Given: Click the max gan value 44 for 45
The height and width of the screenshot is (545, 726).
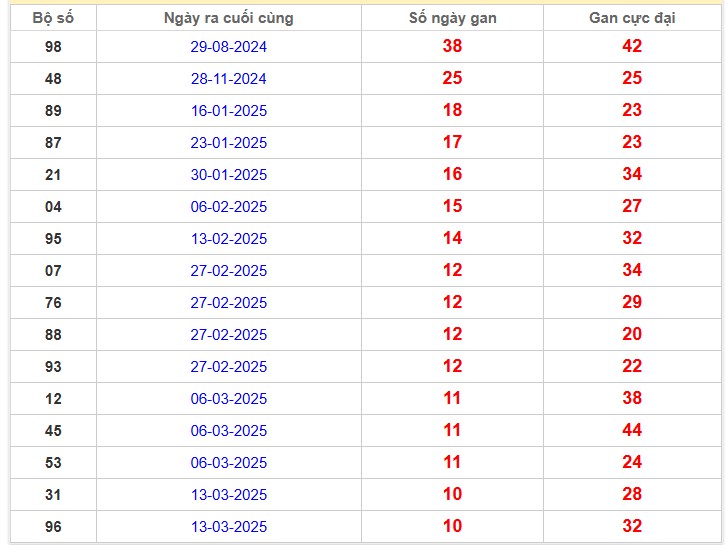Looking at the screenshot, I should [632, 430].
